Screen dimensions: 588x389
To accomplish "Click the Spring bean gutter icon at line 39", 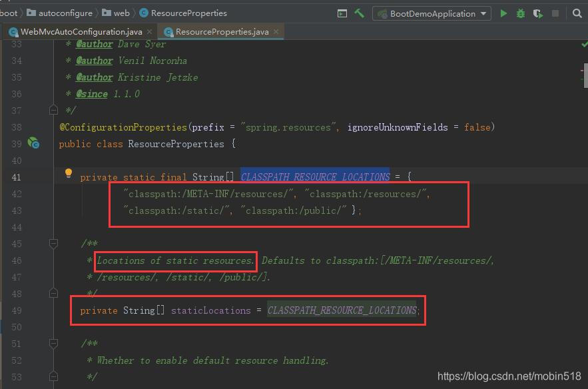I will click(33, 143).
